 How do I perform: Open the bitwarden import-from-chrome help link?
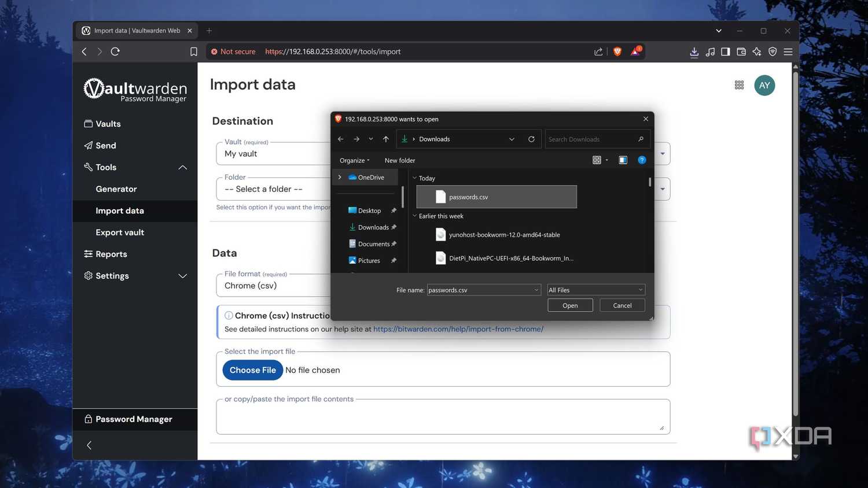pyautogui.click(x=458, y=329)
